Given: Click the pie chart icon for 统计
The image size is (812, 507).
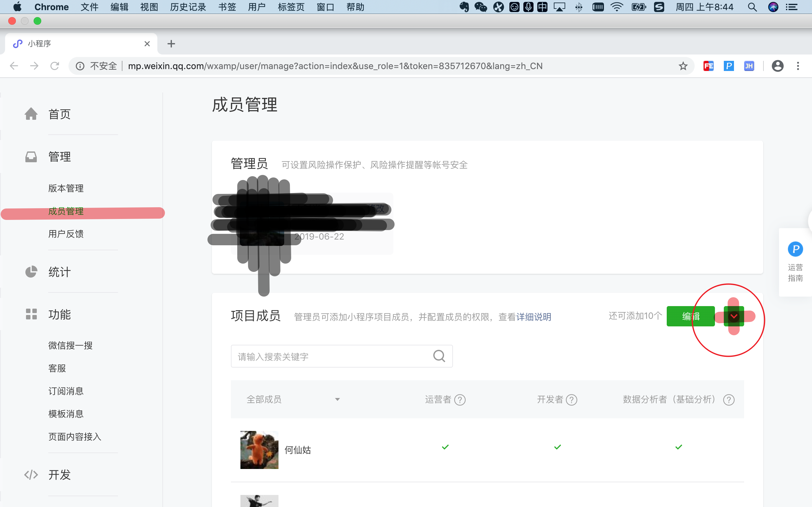Looking at the screenshot, I should [31, 272].
